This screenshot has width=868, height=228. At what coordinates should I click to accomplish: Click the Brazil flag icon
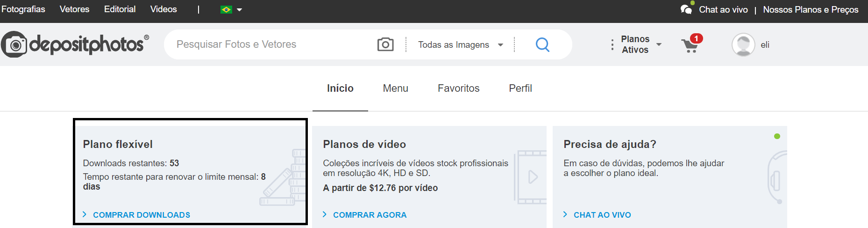click(x=226, y=9)
